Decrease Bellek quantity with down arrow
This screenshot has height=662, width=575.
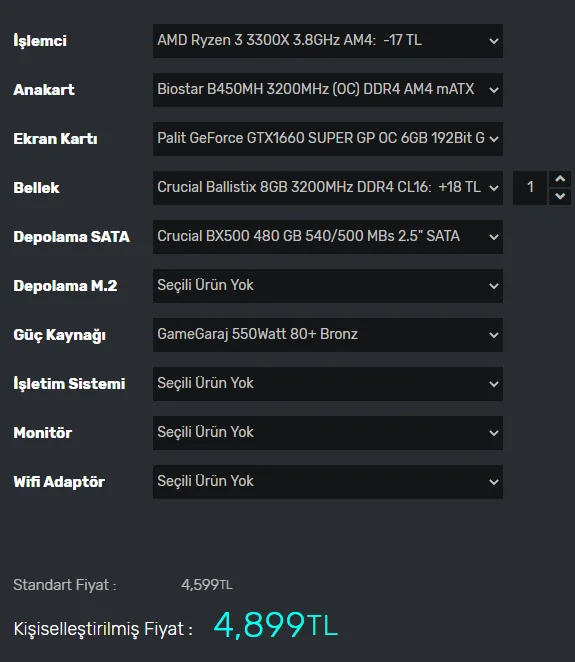pos(560,196)
